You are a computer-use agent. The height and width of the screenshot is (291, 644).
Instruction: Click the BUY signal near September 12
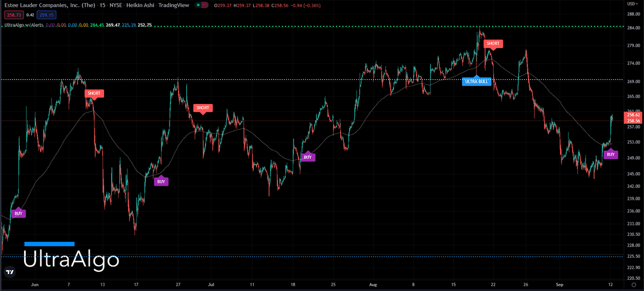[x=610, y=154]
